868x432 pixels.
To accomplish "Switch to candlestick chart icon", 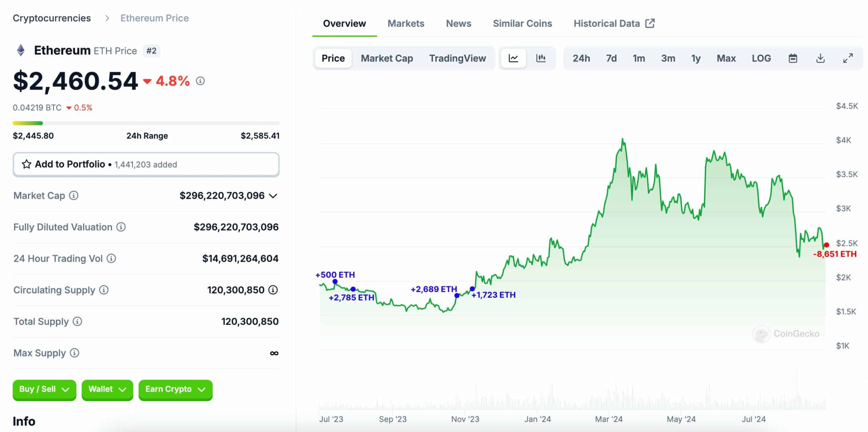I will [x=541, y=58].
